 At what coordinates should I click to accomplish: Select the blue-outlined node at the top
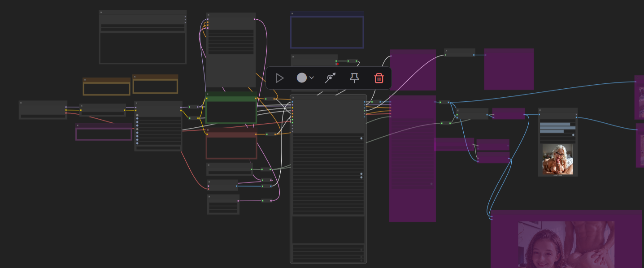click(x=327, y=30)
